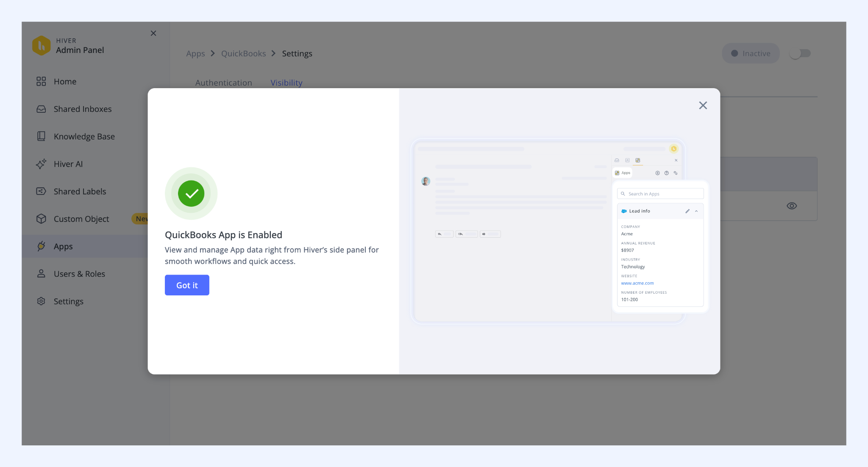Click the Settings breadcrumb text
Screen dimensions: 868x467
coord(297,53)
